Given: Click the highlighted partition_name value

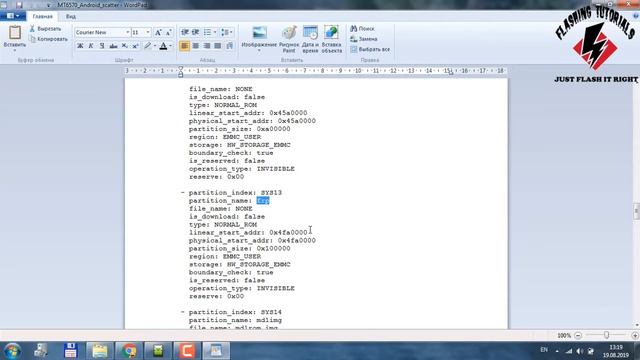Looking at the screenshot, I should coord(263,200).
